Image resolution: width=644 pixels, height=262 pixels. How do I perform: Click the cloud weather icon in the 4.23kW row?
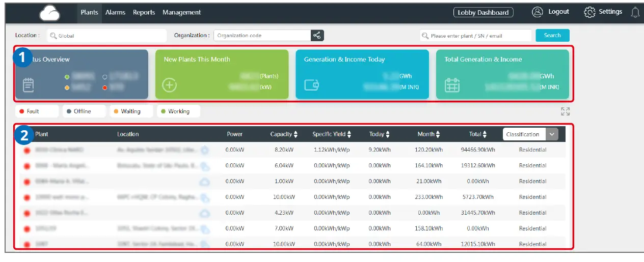pos(204,213)
